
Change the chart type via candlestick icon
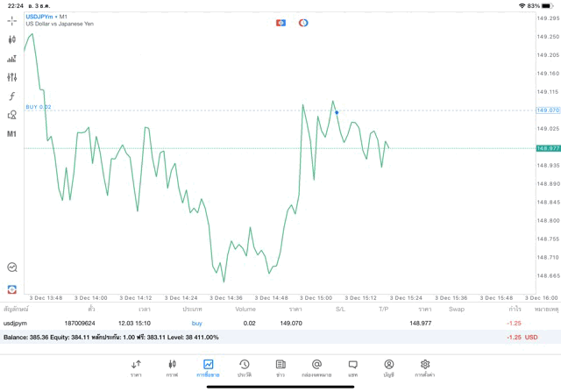[12, 39]
